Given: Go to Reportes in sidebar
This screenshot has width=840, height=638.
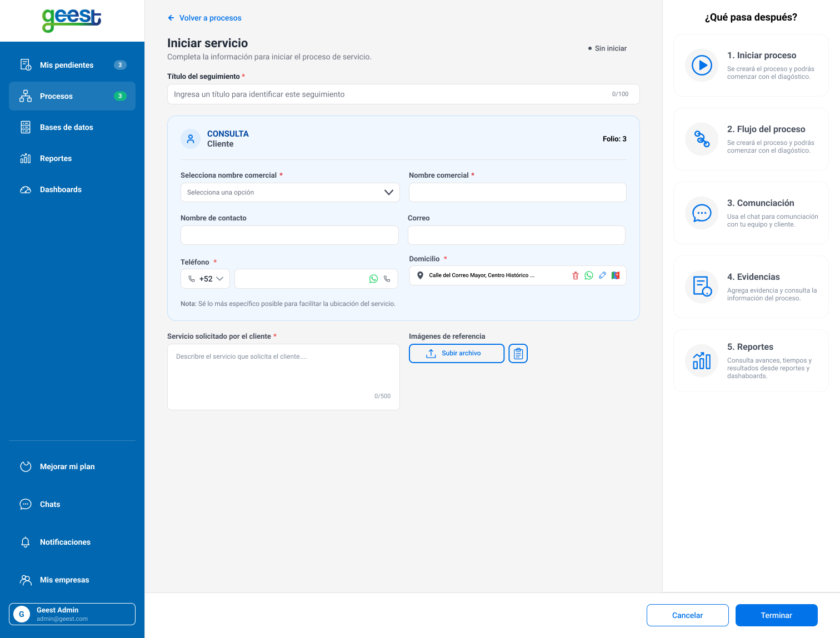Looking at the screenshot, I should pos(72,158).
